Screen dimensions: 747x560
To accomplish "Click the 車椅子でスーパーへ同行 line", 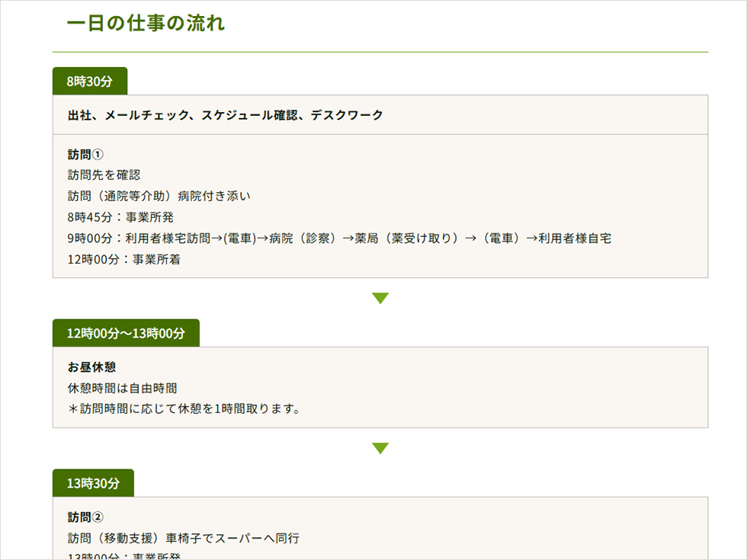I will [x=183, y=538].
